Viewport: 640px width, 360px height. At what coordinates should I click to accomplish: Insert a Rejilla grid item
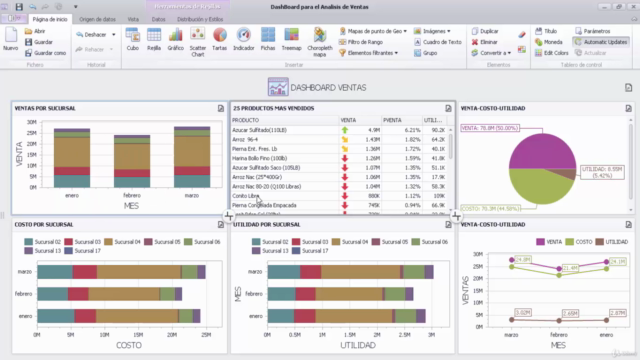pyautogui.click(x=154, y=39)
